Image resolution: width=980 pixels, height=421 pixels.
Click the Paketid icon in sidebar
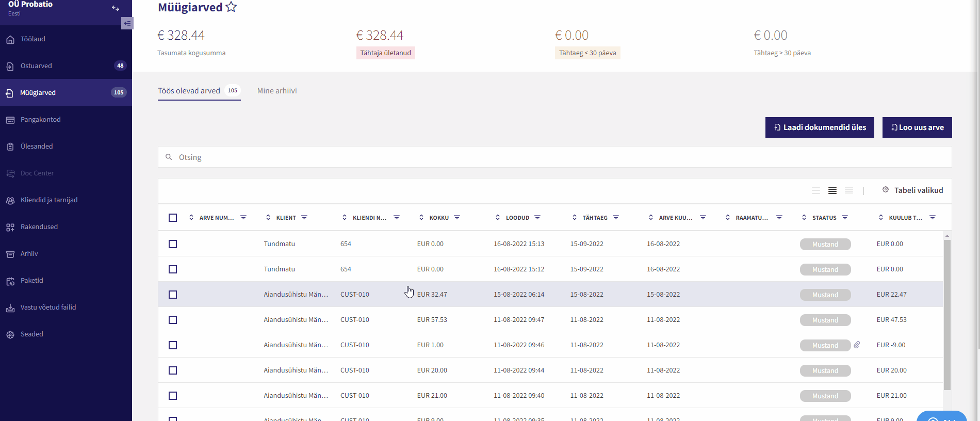(x=10, y=281)
